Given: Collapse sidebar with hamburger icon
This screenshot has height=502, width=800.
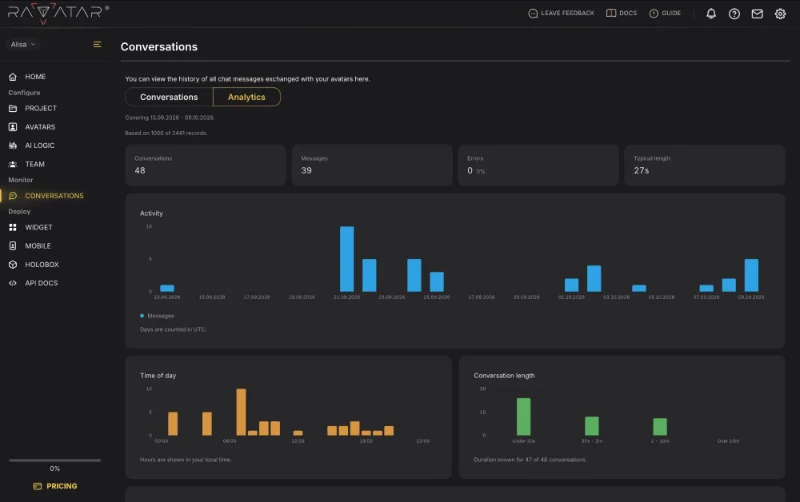Looking at the screenshot, I should click(x=97, y=44).
